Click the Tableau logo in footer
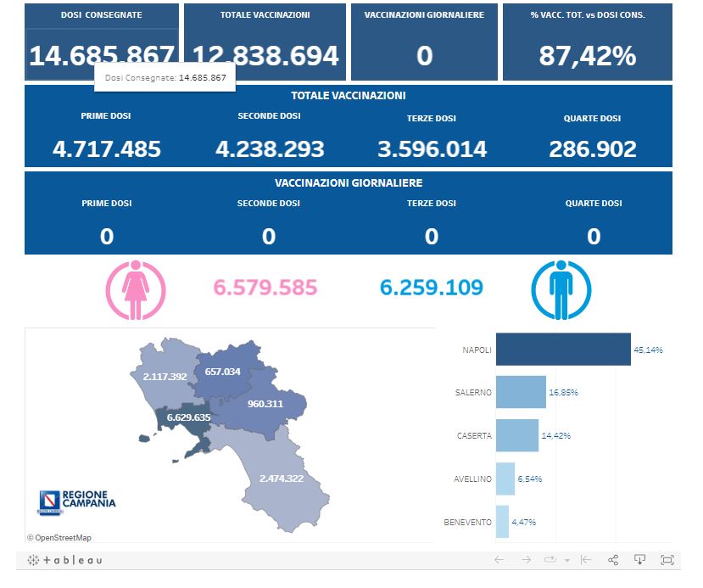Image resolution: width=703 pixels, height=588 pixels. [65, 560]
